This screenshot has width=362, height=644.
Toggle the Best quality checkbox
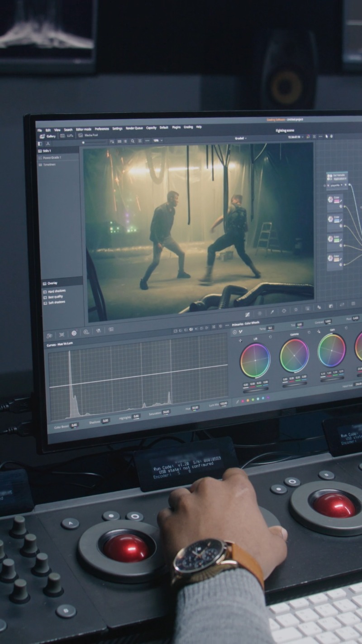click(45, 297)
